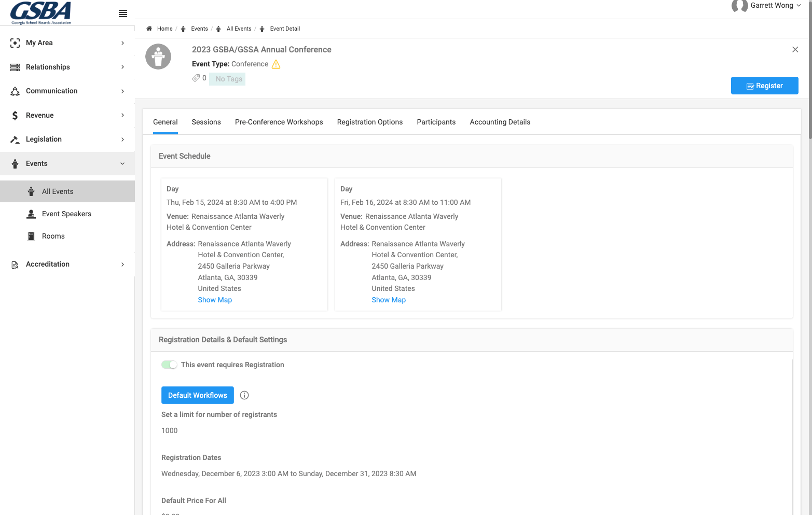Toggle This event requires Registration switch
This screenshot has width=812, height=515.
tap(169, 365)
